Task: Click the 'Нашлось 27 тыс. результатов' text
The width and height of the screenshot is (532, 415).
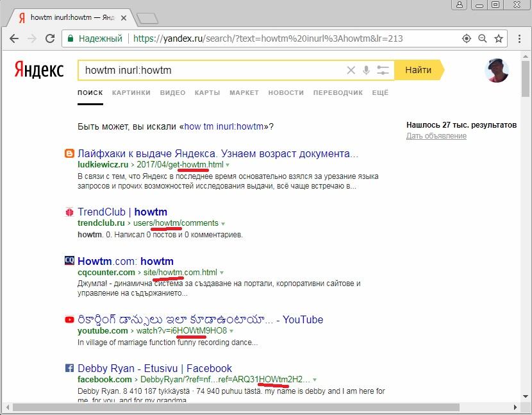Action: [x=461, y=125]
